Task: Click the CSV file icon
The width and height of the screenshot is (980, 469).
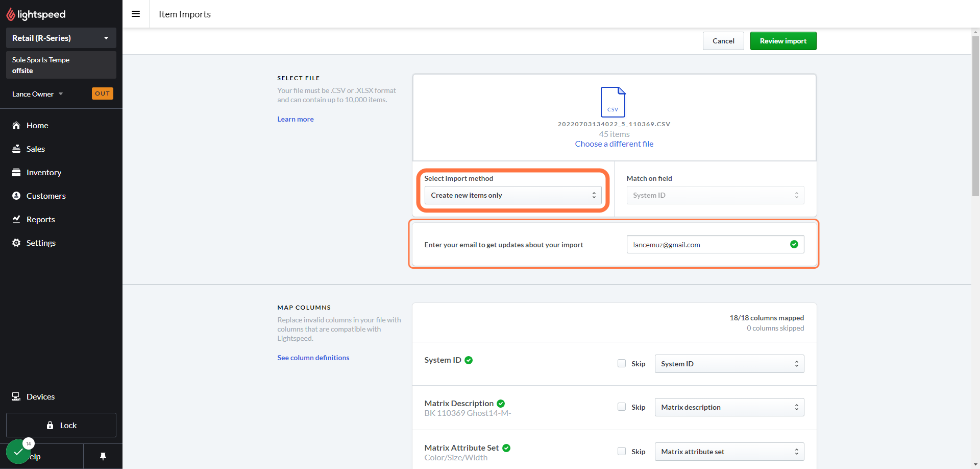Action: [613, 102]
